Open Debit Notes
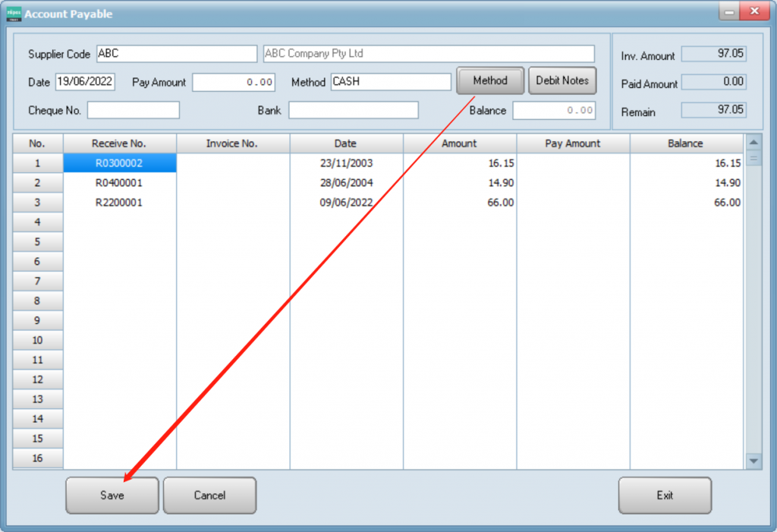777x532 pixels. point(562,80)
